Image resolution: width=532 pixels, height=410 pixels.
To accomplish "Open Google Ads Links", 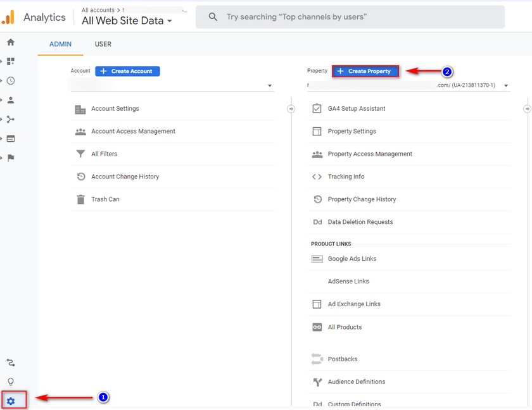I will point(352,259).
